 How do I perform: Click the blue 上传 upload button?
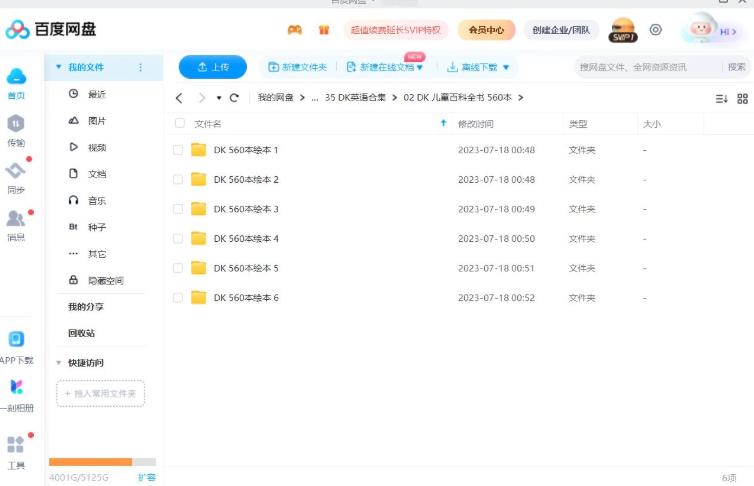click(x=213, y=67)
